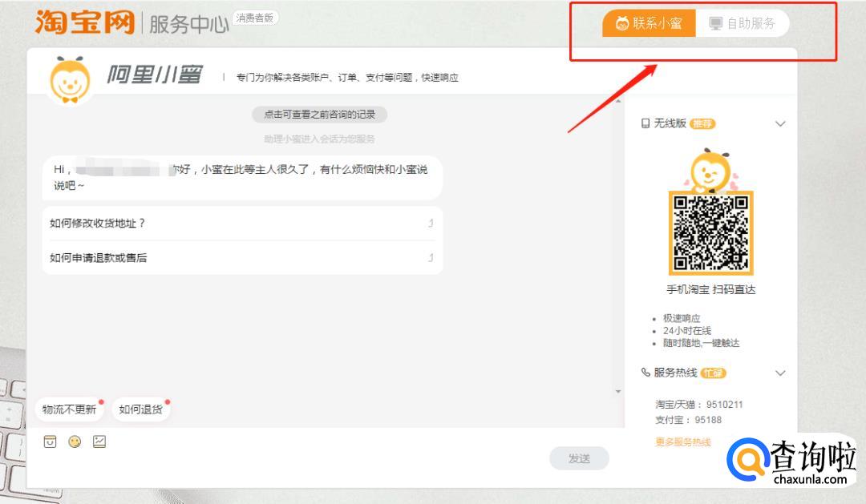Click the 消费者版 badge
Screen dimensions: 866x504
255,18
